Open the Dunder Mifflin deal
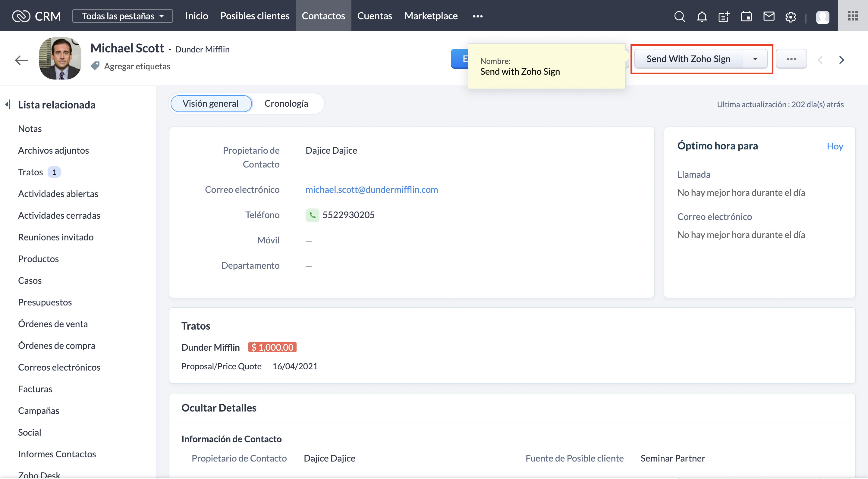868x479 pixels. pyautogui.click(x=211, y=347)
